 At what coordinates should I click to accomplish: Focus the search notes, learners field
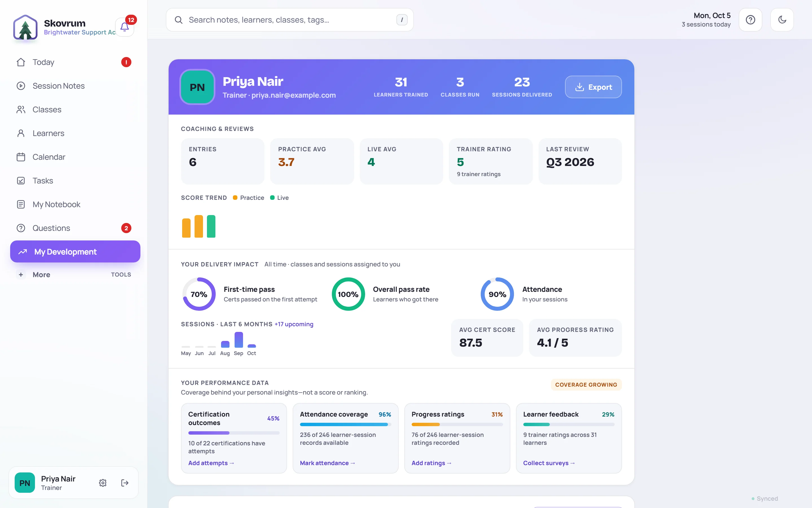pyautogui.click(x=290, y=20)
